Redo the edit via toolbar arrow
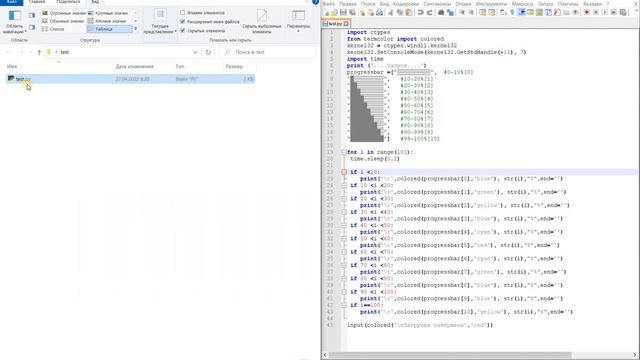This screenshot has height=360, width=640. pos(429,12)
